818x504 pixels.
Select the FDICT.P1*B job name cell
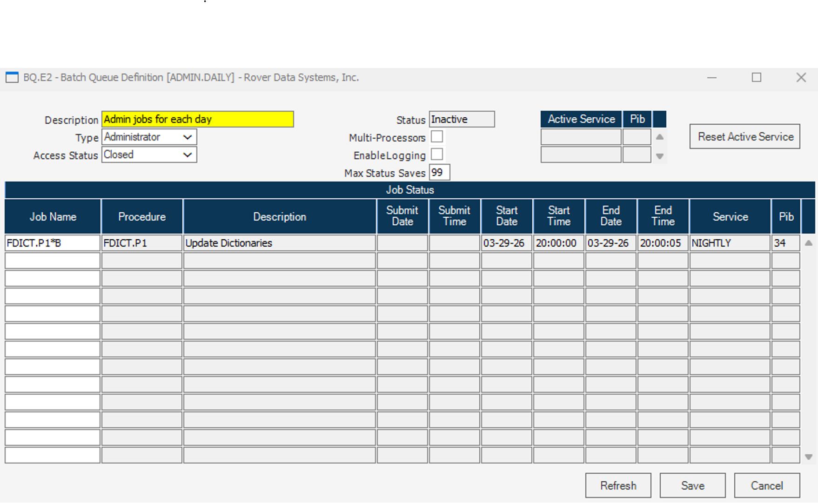pos(53,243)
